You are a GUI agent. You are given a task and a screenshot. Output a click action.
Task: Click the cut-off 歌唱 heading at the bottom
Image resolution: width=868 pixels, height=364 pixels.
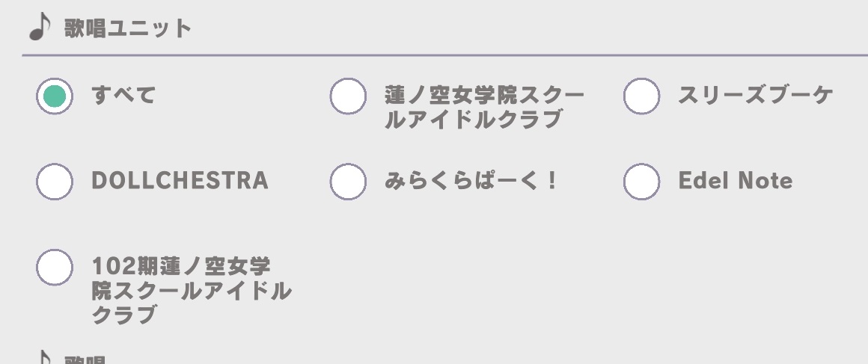point(84,360)
